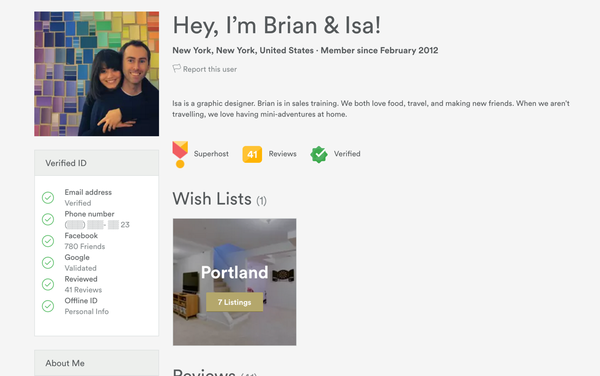600x376 pixels.
Task: Click the green Verified checkmark badge
Action: (x=319, y=155)
